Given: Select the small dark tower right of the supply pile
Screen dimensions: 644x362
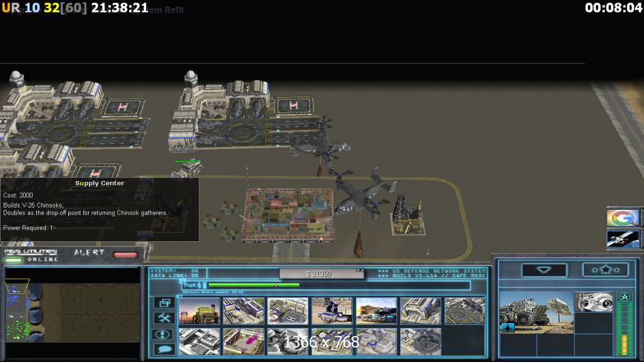Looking at the screenshot, I should (x=407, y=215).
